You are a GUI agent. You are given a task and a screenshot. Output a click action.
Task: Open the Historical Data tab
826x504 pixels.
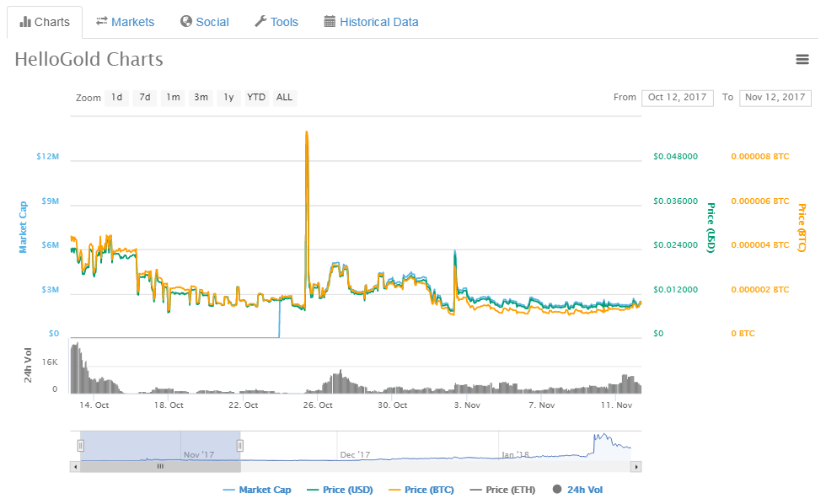(x=372, y=22)
